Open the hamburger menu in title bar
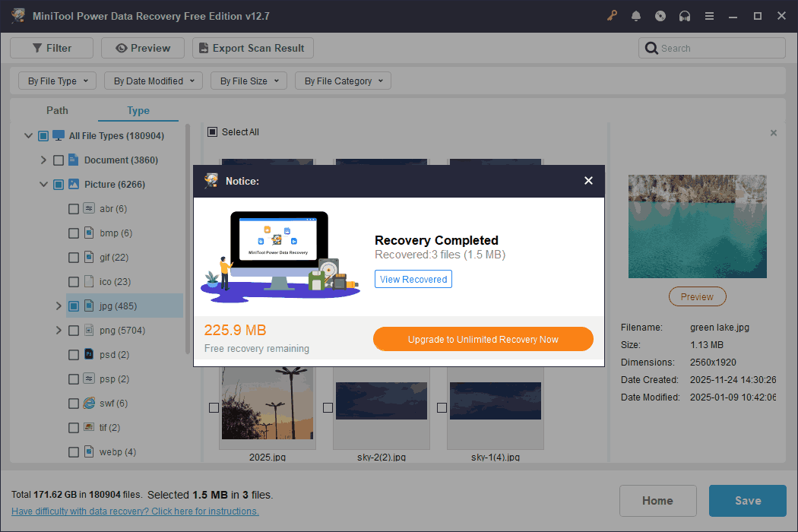This screenshot has height=532, width=798. (709, 16)
